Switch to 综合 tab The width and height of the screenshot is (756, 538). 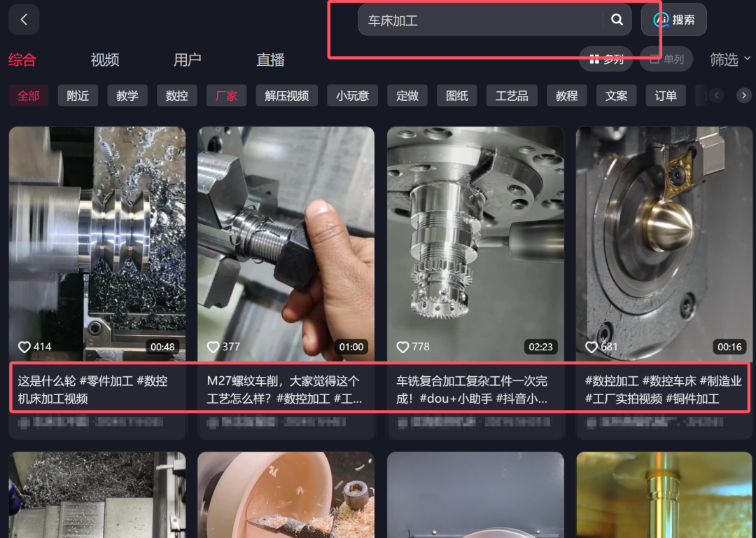pos(22,60)
